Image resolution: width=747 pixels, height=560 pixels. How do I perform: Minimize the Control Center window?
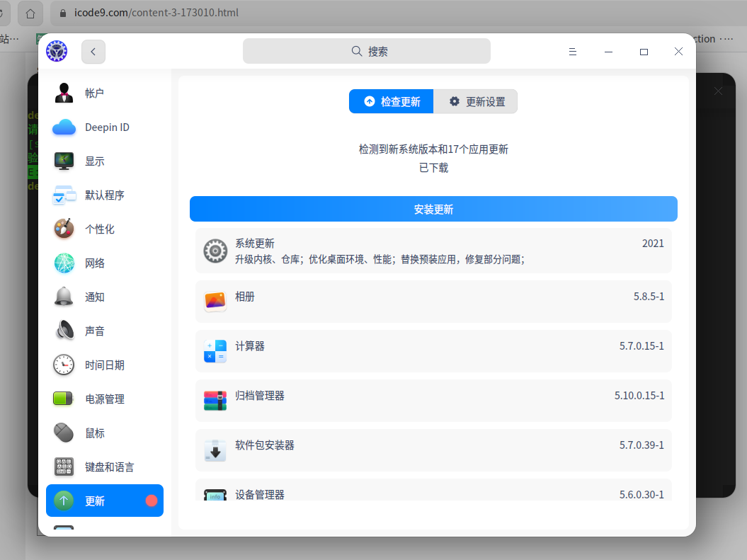pos(608,52)
